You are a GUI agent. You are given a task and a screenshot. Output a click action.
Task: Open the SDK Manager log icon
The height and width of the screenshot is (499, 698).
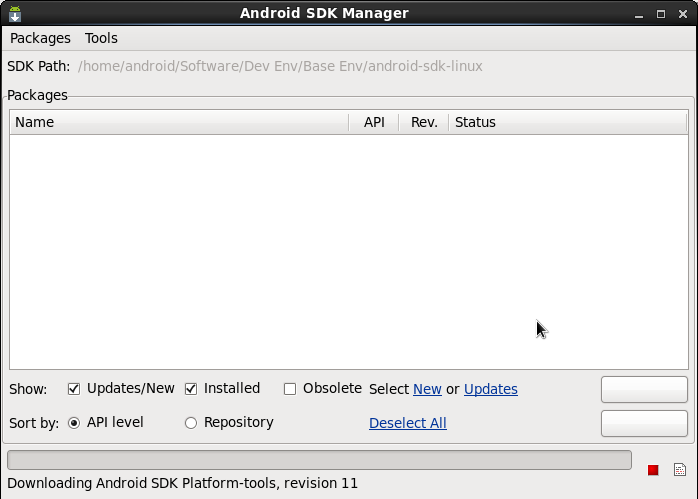(680, 470)
